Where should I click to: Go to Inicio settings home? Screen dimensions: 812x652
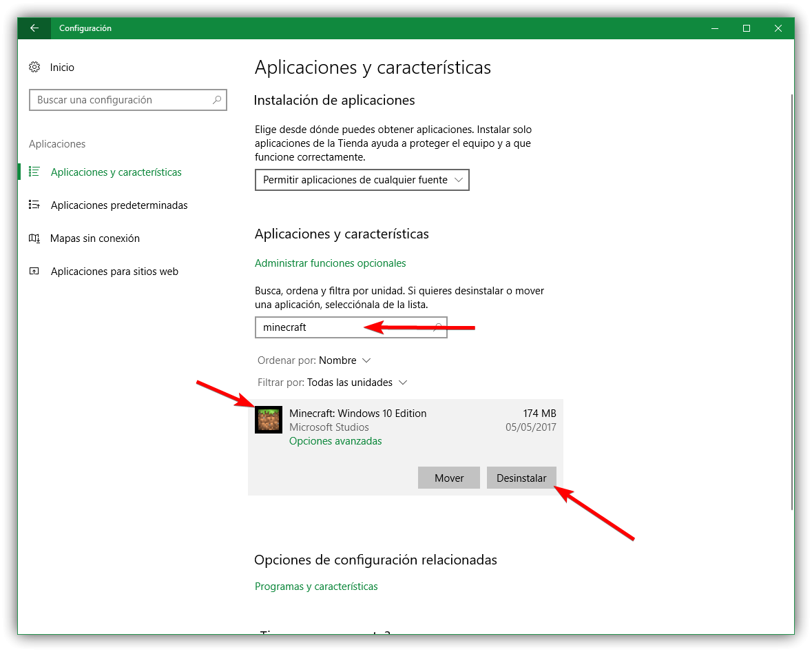(x=62, y=68)
